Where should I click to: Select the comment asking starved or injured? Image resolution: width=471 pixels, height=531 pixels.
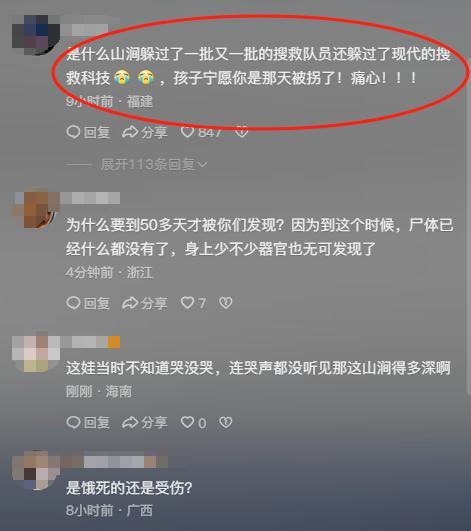(x=129, y=488)
